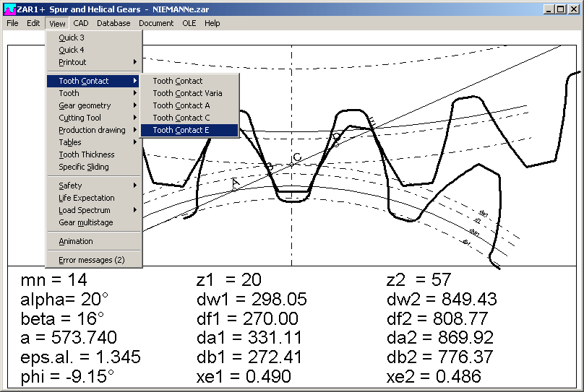
Task: Open the OLE menu
Action: pos(189,23)
